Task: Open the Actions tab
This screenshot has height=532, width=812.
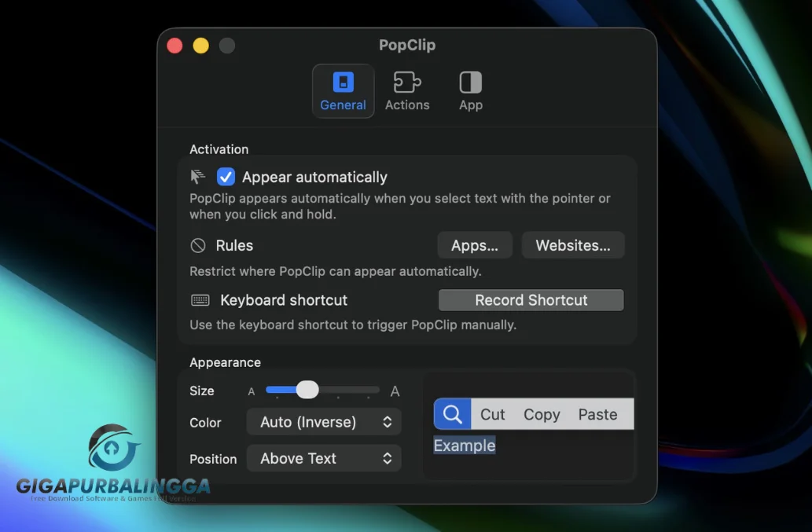Action: click(x=407, y=91)
